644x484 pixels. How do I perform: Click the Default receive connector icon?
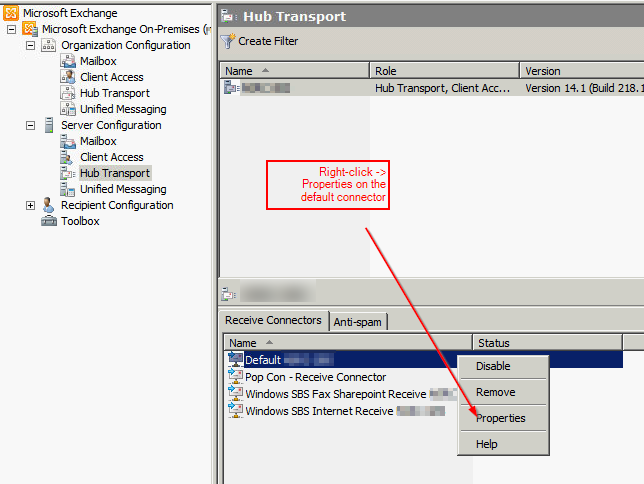(236, 360)
